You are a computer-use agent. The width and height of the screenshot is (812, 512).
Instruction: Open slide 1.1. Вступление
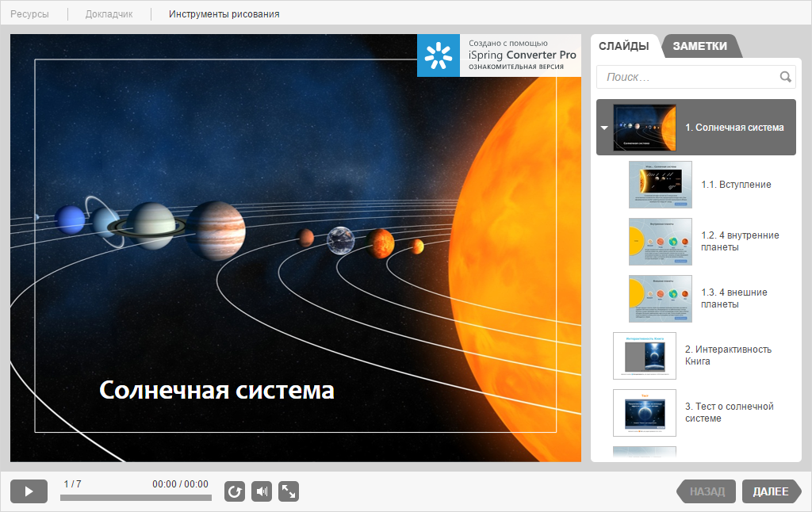click(736, 185)
